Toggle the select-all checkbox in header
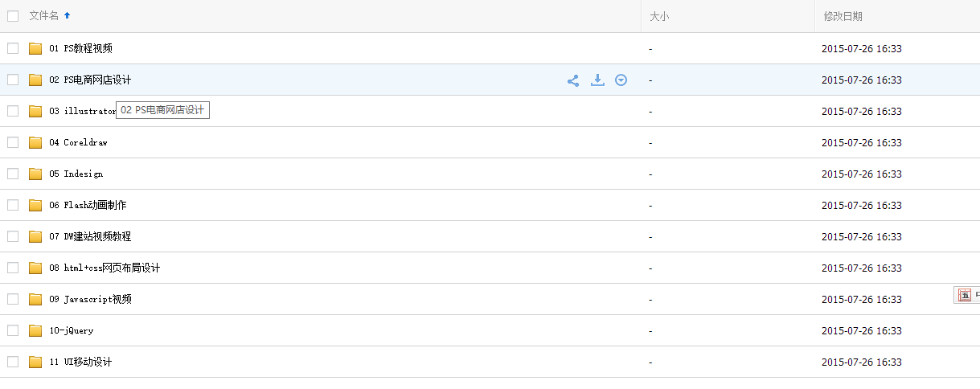Viewport: 980px width, 389px height. pyautogui.click(x=13, y=16)
